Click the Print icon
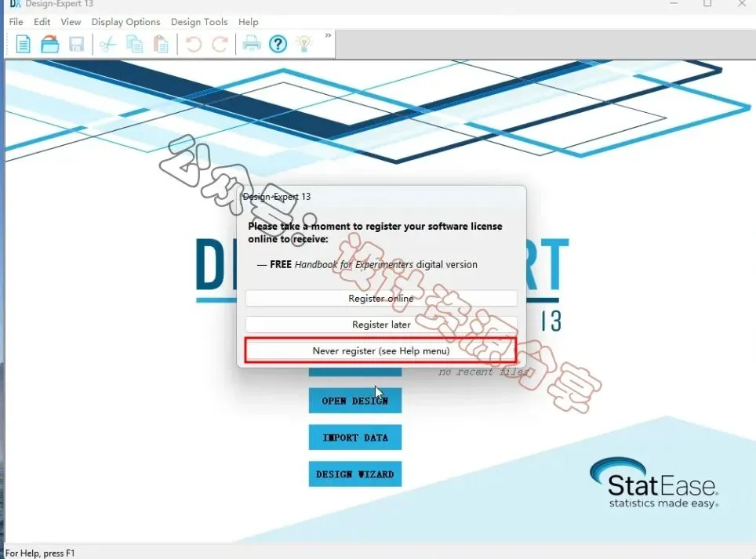Viewport: 756px width, 559px height. 251,44
